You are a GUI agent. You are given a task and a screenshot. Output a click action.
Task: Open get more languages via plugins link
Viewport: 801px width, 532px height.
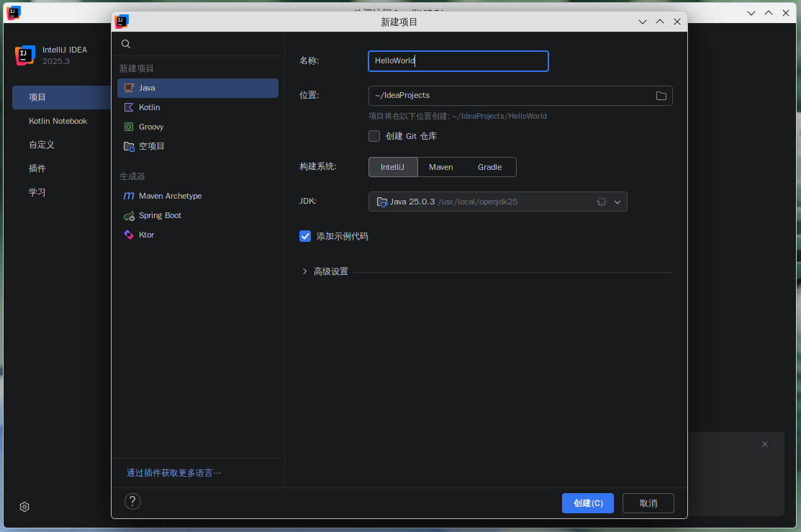173,473
